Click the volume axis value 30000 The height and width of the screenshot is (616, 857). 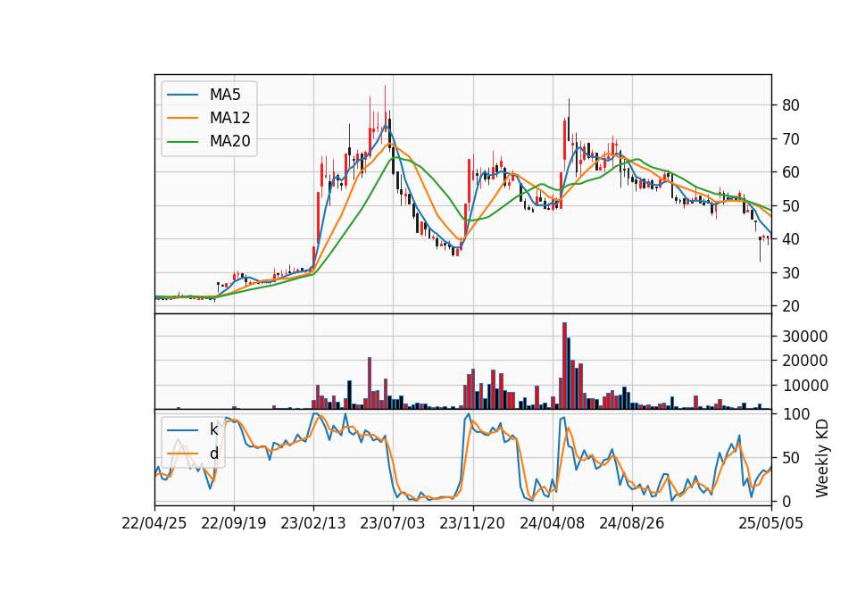point(805,337)
